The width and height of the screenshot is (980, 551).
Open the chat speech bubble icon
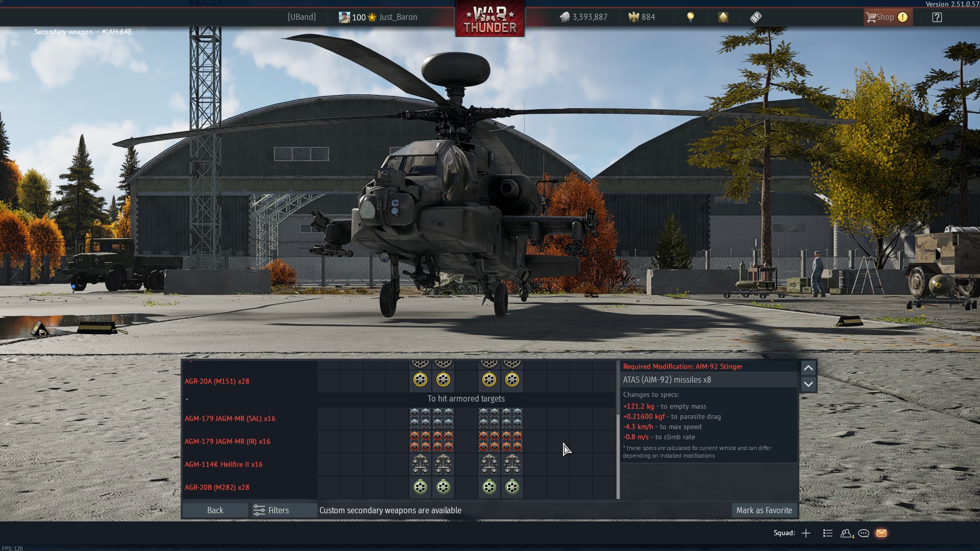(x=864, y=533)
